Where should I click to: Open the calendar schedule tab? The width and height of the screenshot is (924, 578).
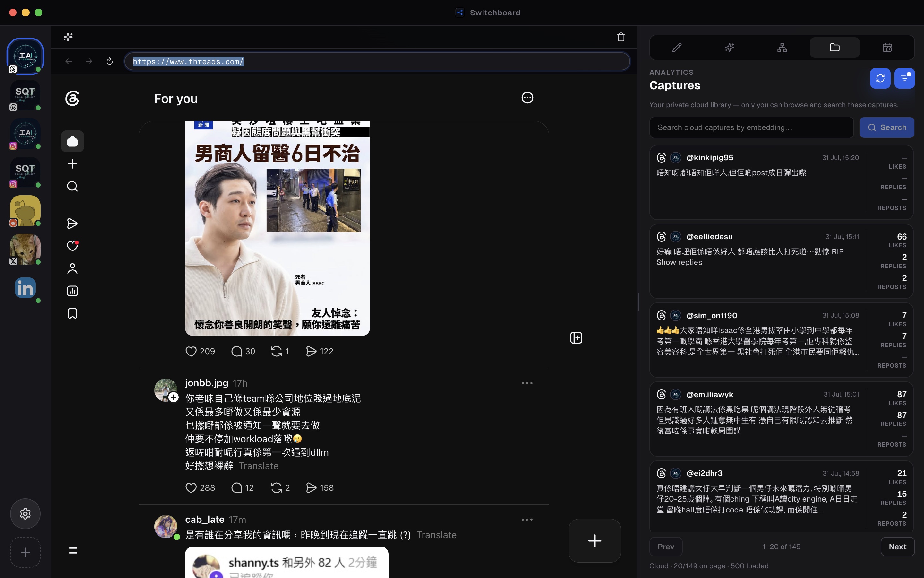[887, 48]
